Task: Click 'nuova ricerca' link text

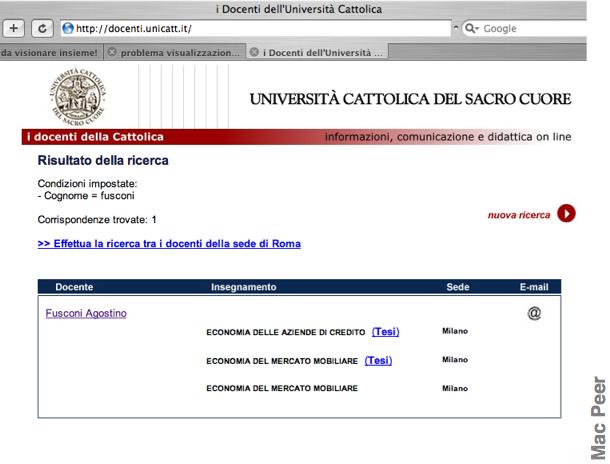Action: tap(519, 215)
